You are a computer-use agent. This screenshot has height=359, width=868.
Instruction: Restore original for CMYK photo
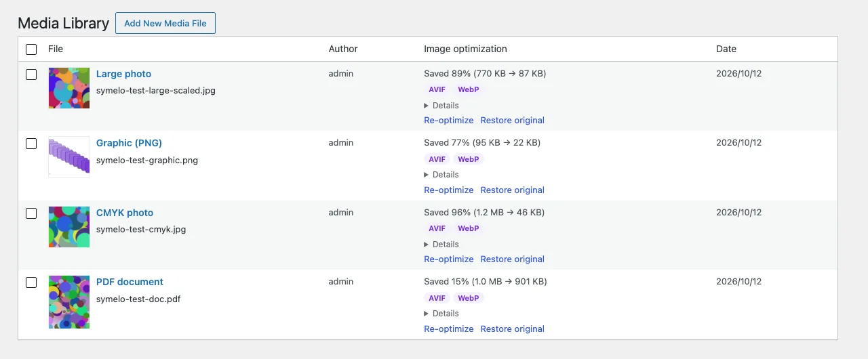point(513,259)
